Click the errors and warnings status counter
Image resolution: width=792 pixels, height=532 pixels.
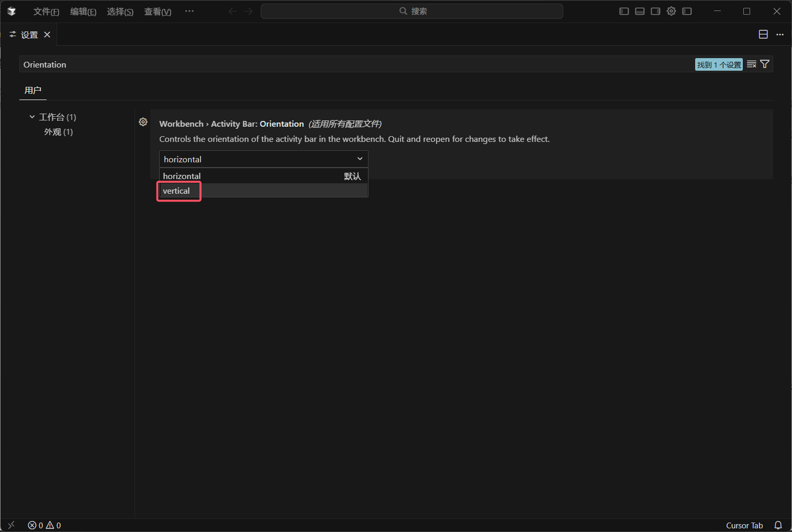[x=44, y=525]
